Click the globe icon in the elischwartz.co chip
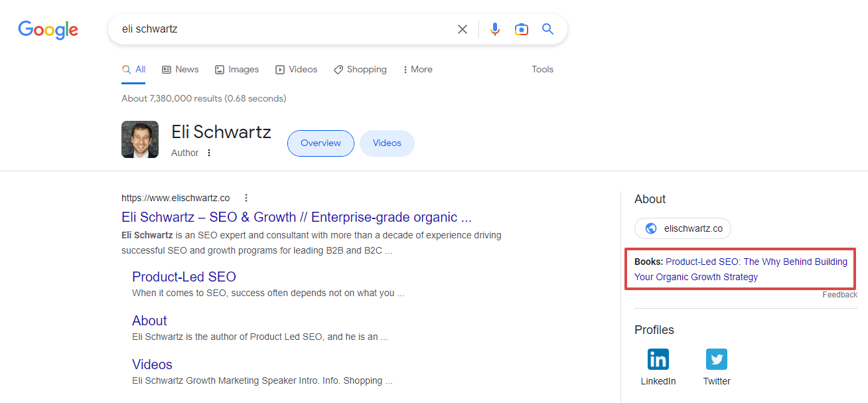 tap(651, 228)
